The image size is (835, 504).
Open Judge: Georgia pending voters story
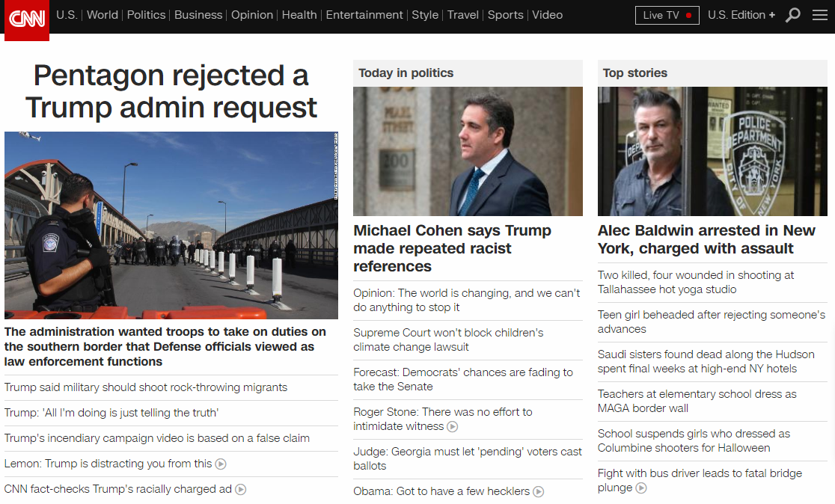[x=468, y=459]
